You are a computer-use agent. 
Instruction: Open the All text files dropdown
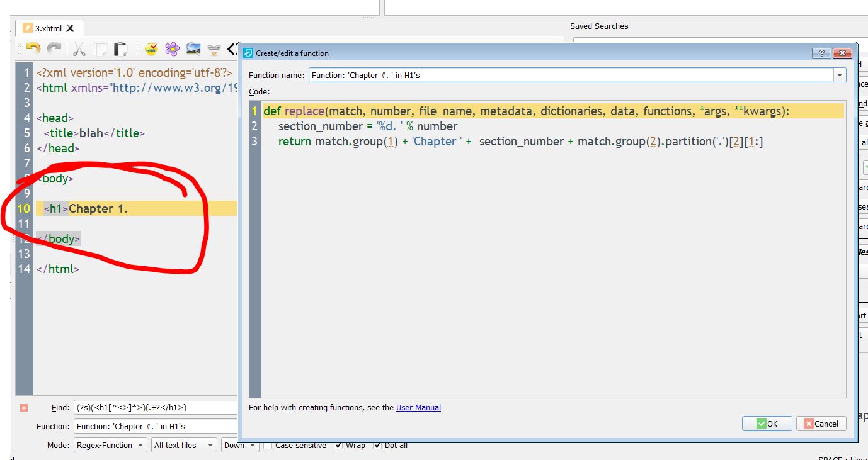tap(183, 445)
